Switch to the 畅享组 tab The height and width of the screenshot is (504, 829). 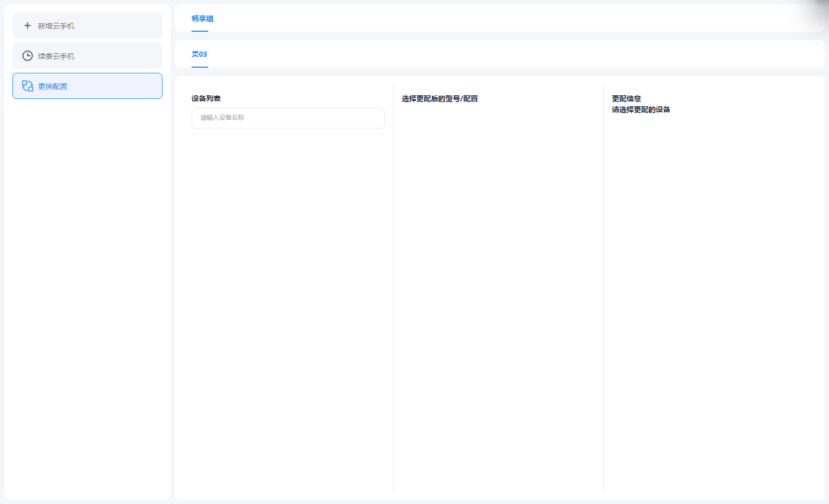[x=202, y=18]
